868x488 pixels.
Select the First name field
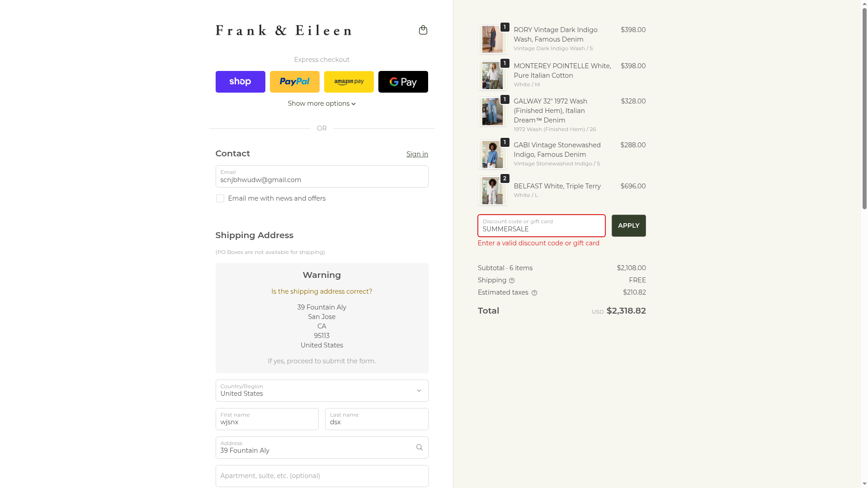(x=267, y=419)
